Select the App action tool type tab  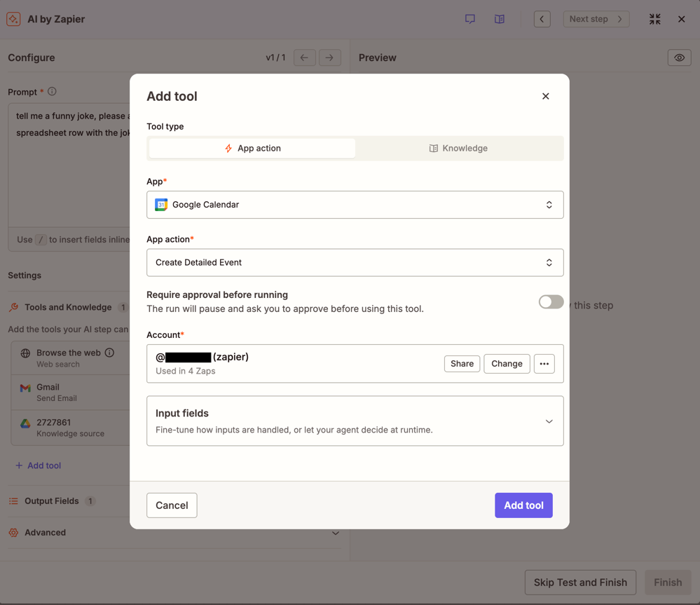click(x=252, y=148)
